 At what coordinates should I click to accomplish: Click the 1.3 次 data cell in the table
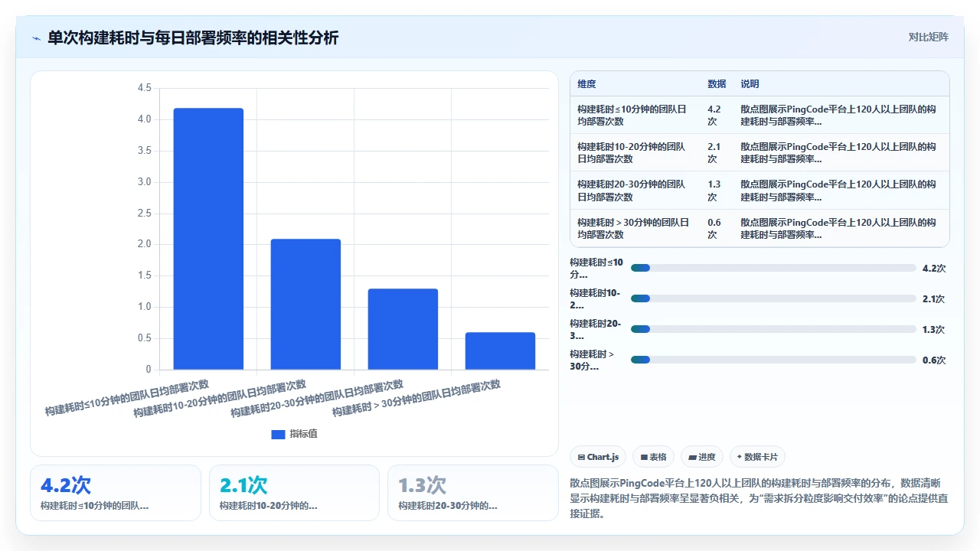coord(717,191)
